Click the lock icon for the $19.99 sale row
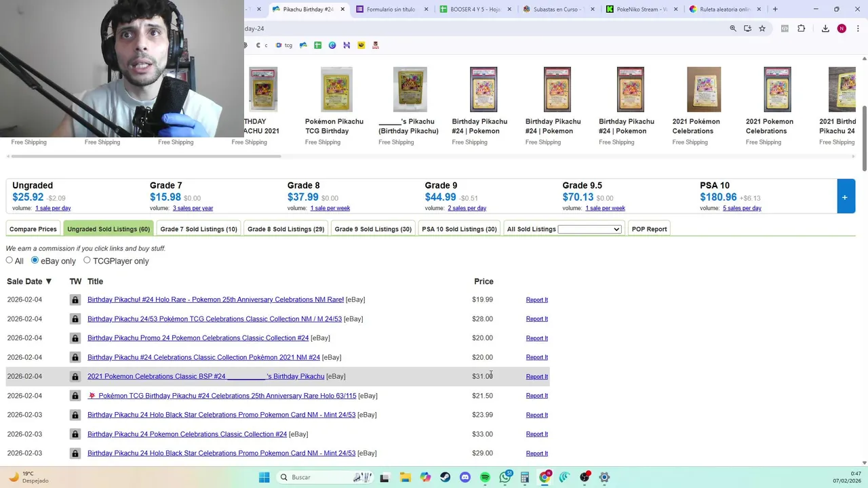This screenshot has width=868, height=488. (x=75, y=300)
